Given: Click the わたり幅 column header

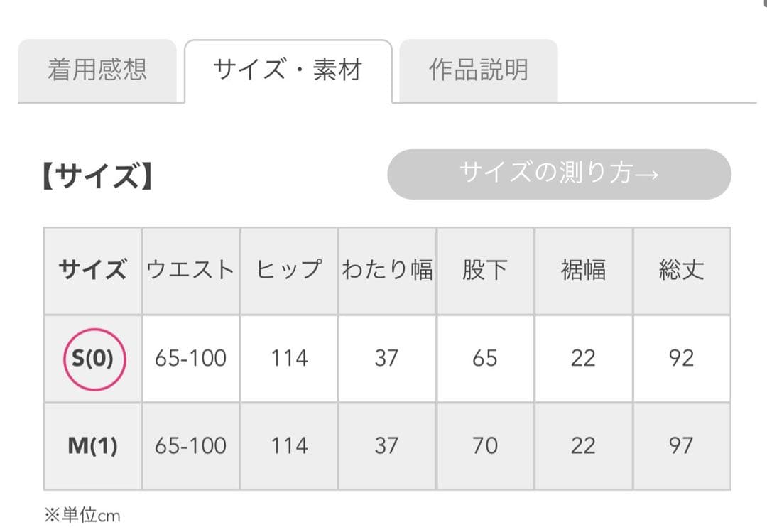Looking at the screenshot, I should coord(386,270).
